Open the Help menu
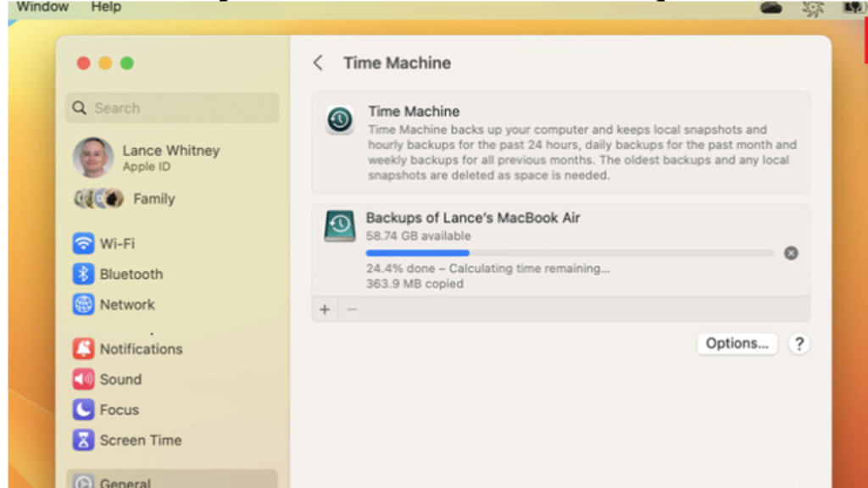The height and width of the screenshot is (488, 868). pyautogui.click(x=106, y=7)
